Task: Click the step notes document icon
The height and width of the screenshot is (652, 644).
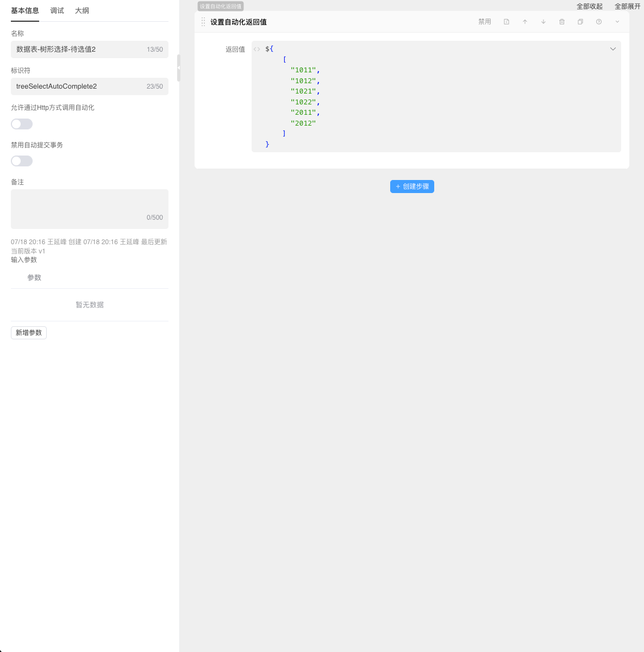Action: 507,22
